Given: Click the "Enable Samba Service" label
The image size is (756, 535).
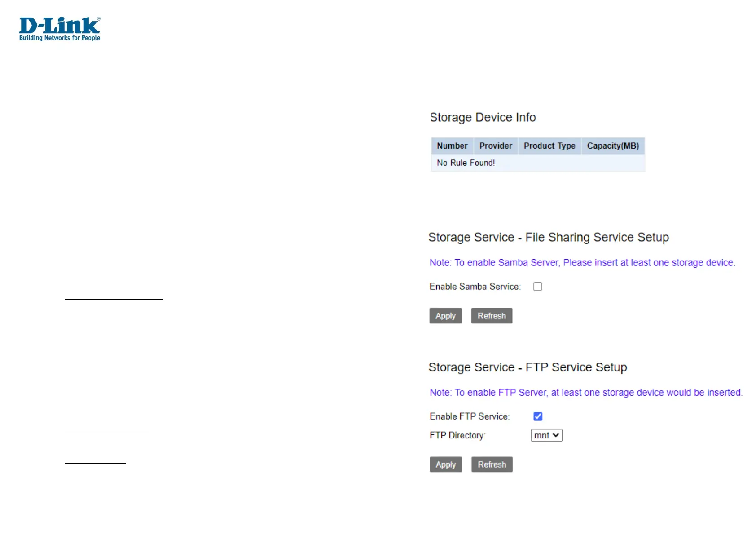Looking at the screenshot, I should click(475, 287).
